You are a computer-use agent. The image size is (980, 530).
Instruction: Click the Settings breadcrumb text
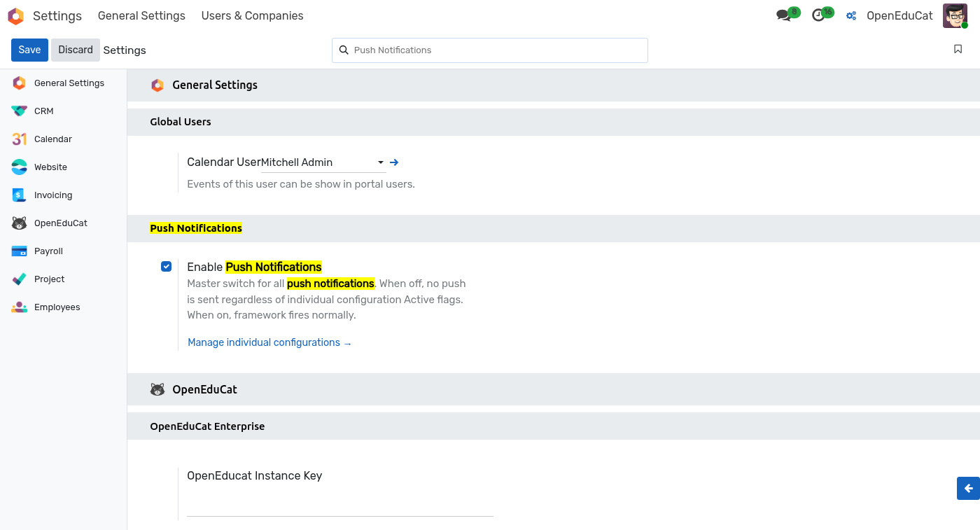[125, 50]
